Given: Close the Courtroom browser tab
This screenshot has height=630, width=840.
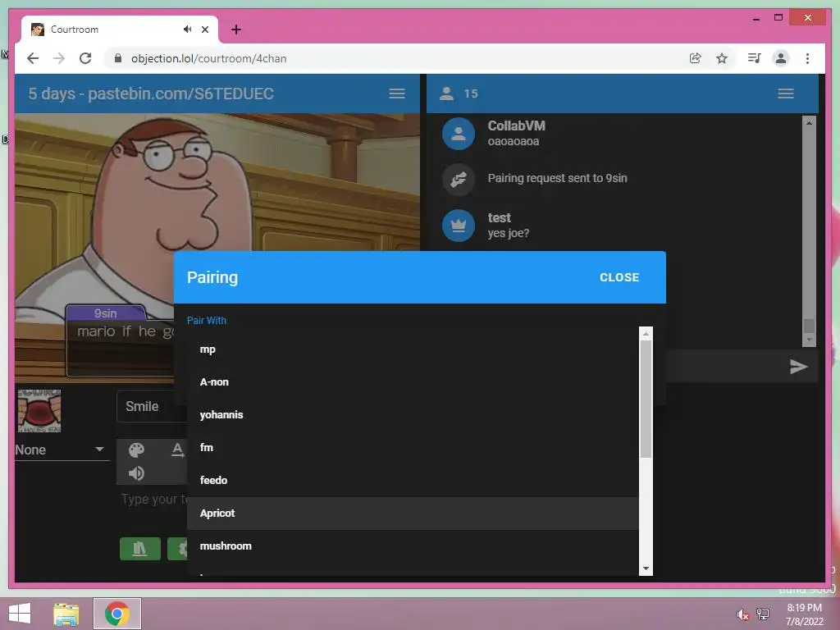Looking at the screenshot, I should tap(204, 30).
